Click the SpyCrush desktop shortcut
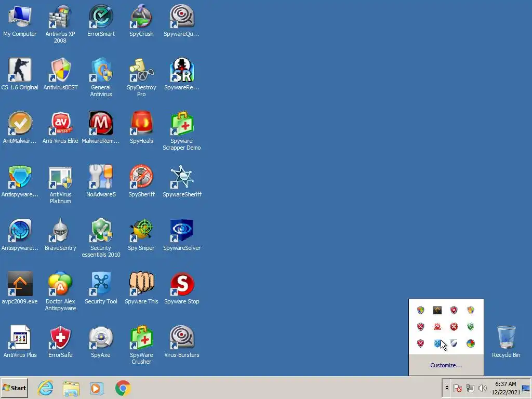The image size is (532, 399). point(141,21)
